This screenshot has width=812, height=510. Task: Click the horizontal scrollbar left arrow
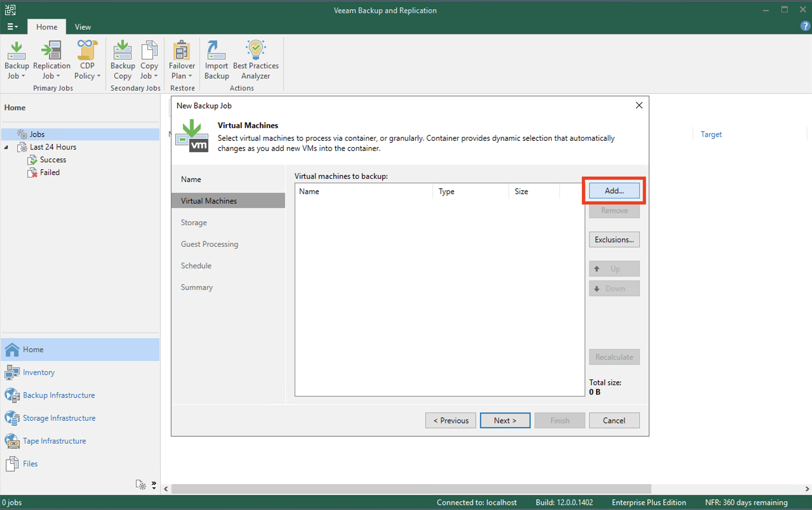(166, 489)
